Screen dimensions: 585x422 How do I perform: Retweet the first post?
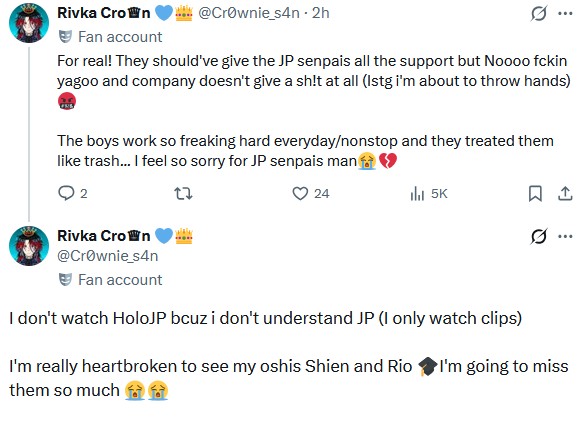pyautogui.click(x=183, y=193)
